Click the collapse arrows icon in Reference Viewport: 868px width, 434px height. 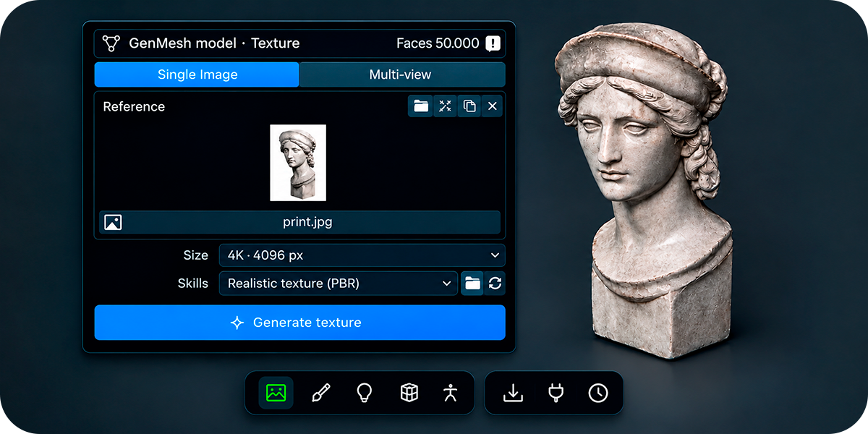tap(445, 106)
